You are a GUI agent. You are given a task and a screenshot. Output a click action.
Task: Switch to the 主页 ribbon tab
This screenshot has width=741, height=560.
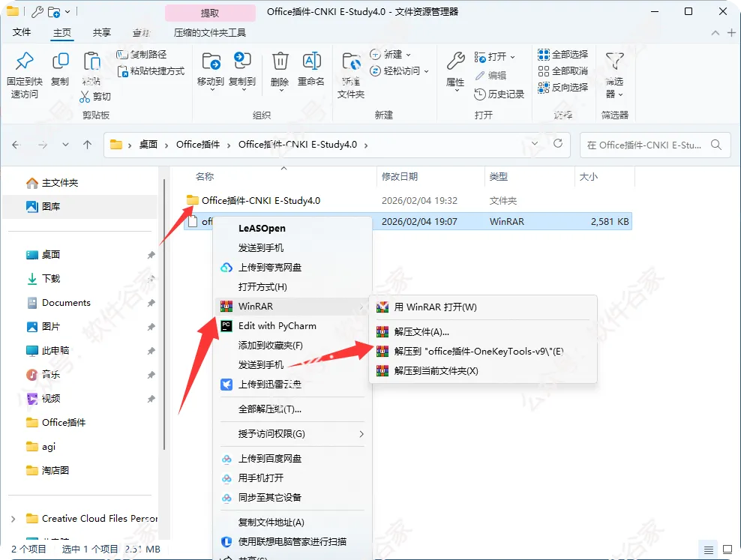[62, 32]
